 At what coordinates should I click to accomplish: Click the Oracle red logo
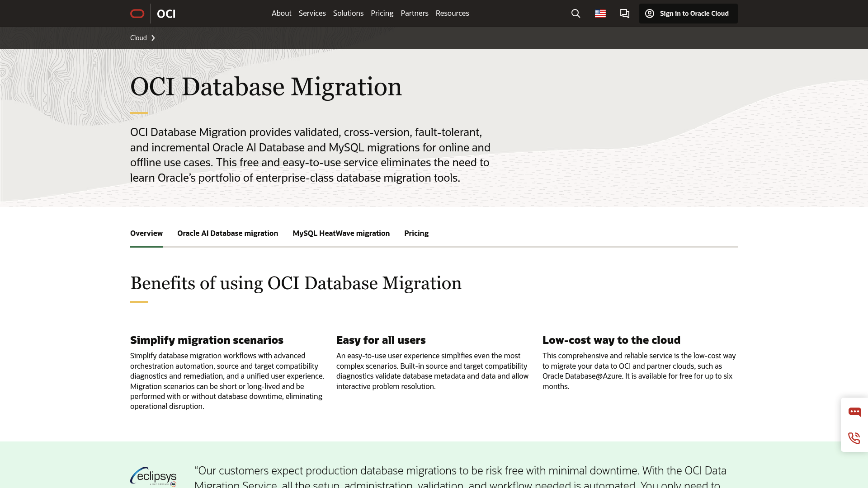[x=137, y=14]
